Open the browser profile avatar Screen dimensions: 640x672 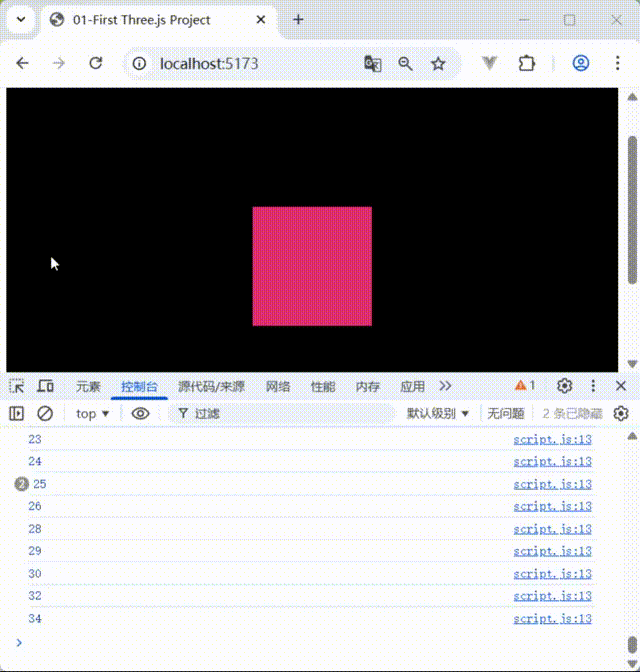[x=581, y=63]
